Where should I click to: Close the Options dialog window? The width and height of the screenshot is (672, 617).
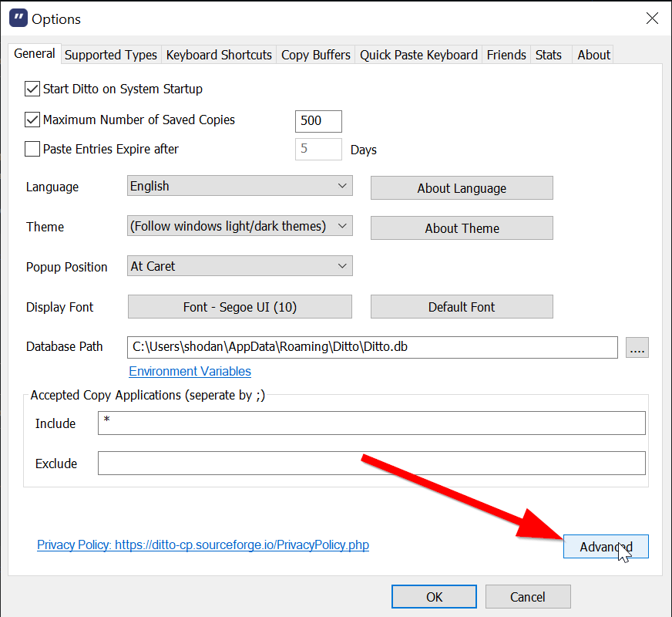652,18
